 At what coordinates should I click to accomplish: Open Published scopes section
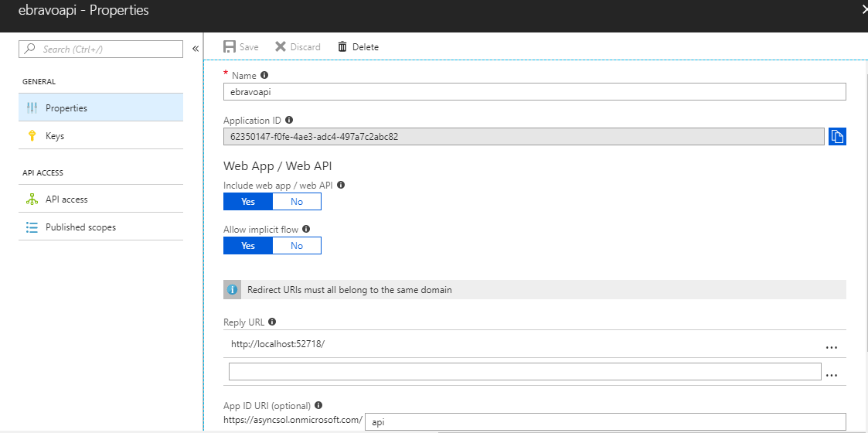click(80, 227)
